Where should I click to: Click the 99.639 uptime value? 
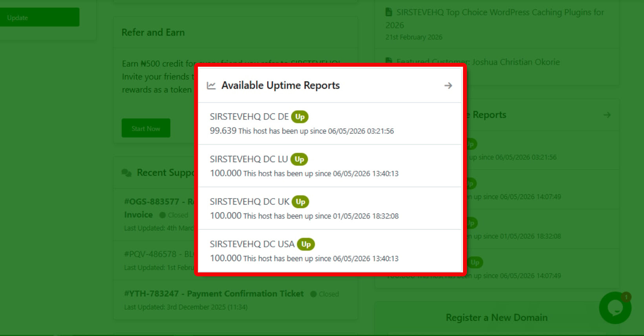pos(223,131)
